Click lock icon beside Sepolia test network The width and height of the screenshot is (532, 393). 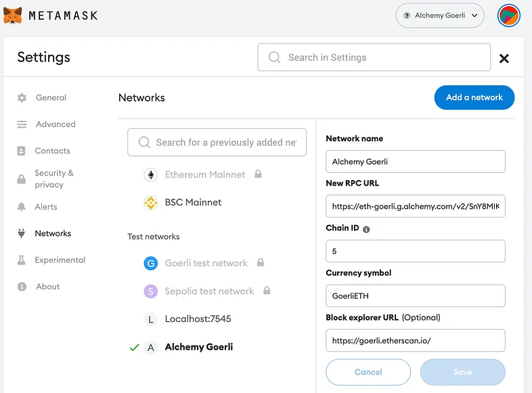click(x=267, y=291)
